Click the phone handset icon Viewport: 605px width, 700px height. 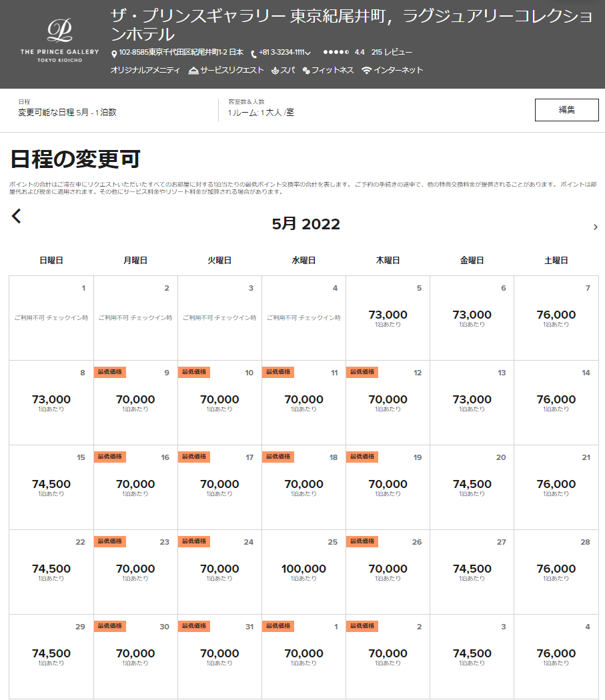click(x=254, y=53)
